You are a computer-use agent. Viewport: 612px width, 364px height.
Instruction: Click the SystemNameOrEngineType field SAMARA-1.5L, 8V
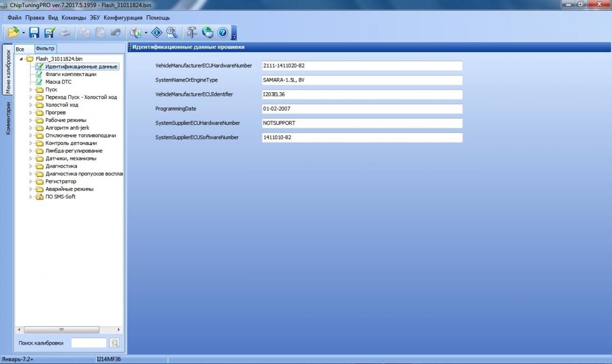click(362, 80)
